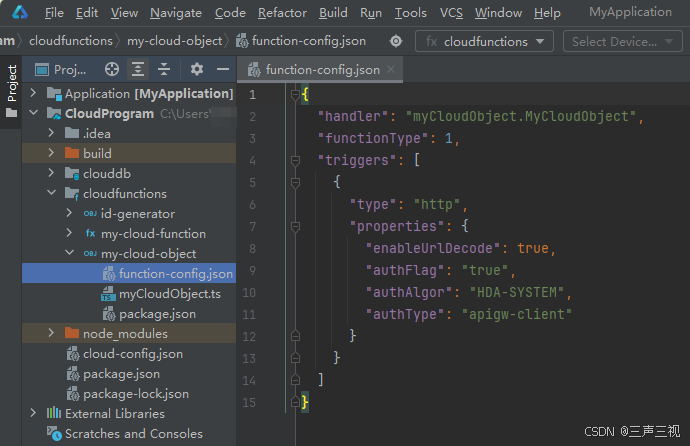Open the Build menu

333,13
